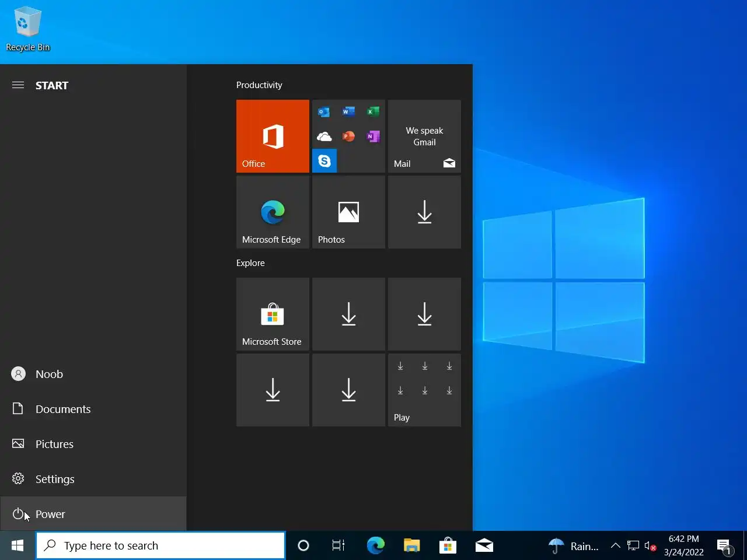Viewport: 747px width, 560px height.
Task: Open the Noob user account menu
Action: [x=93, y=374]
